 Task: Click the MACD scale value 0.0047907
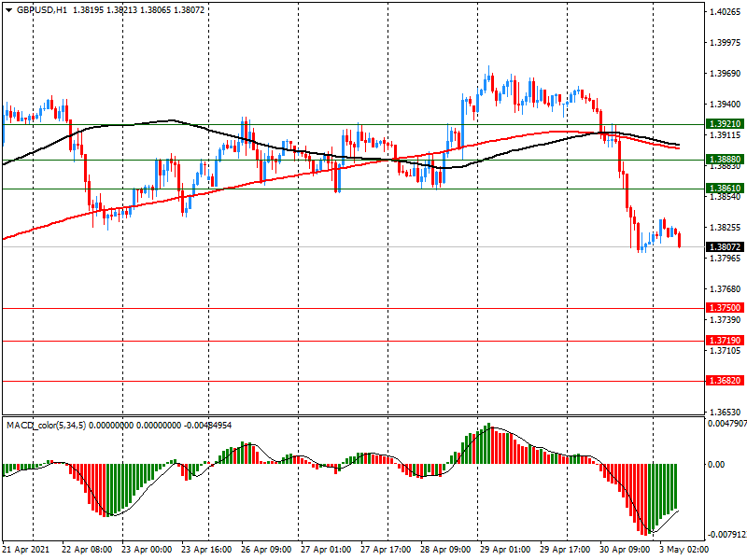pos(726,423)
